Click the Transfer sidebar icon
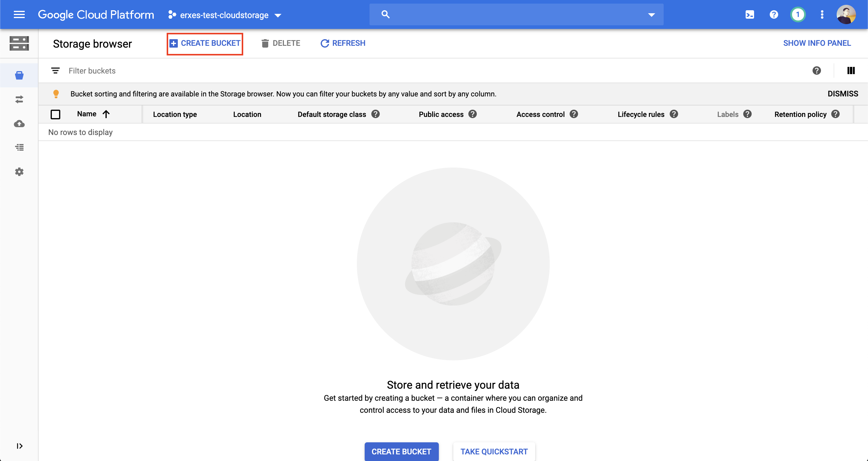 pyautogui.click(x=19, y=99)
